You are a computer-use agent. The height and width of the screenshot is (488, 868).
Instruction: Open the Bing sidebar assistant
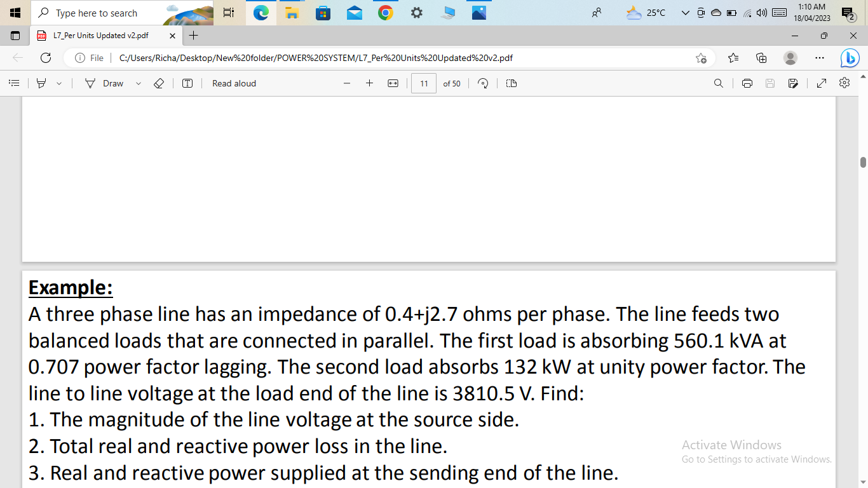850,58
